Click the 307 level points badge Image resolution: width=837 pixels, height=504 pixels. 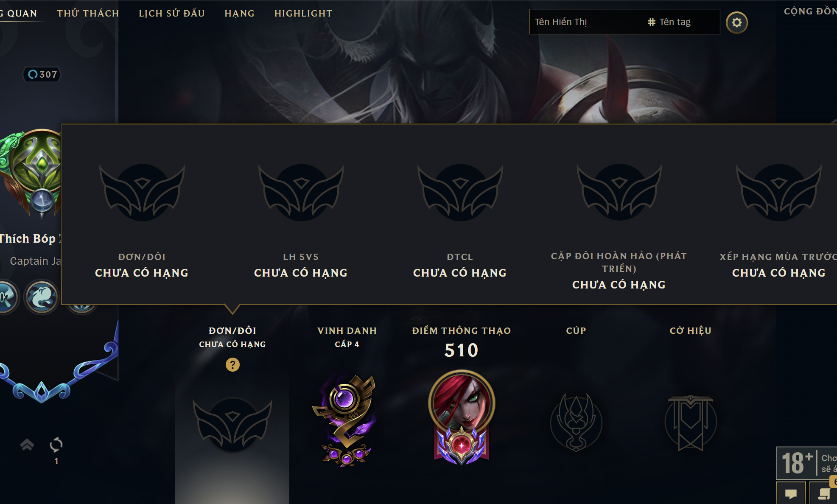[x=42, y=75]
